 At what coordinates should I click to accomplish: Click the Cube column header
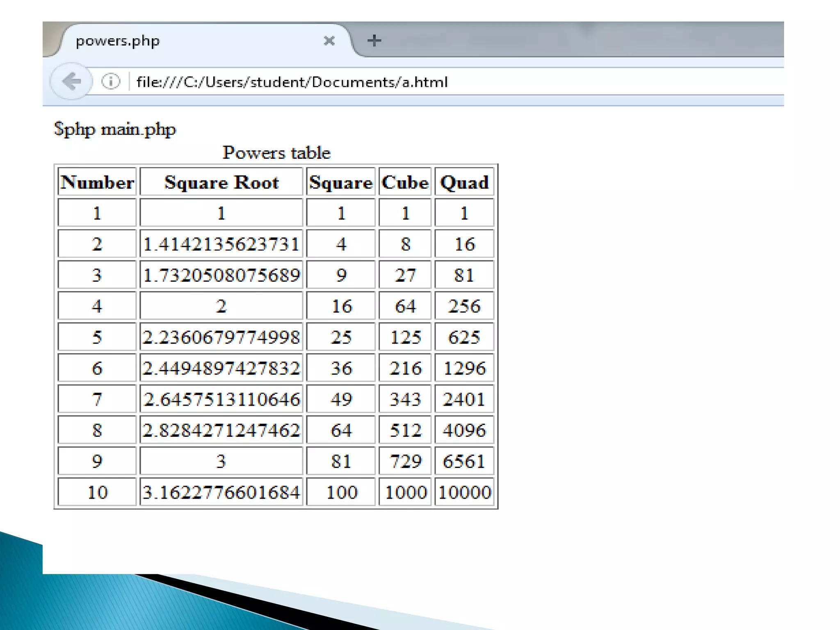(405, 182)
